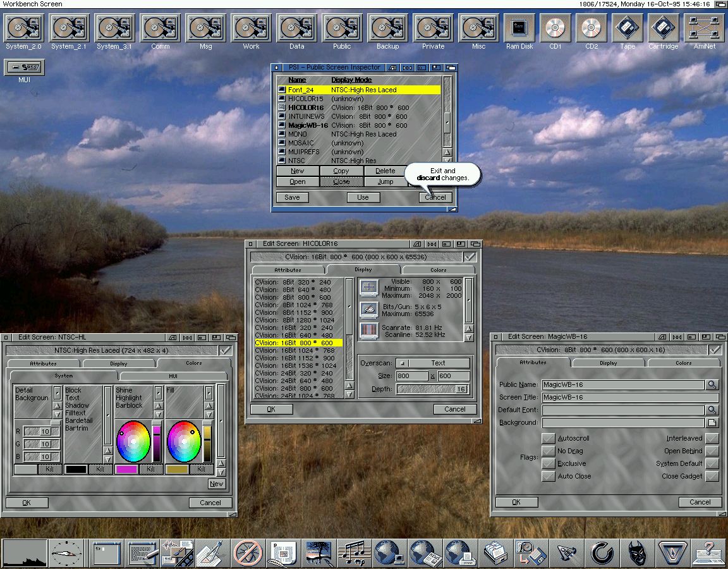This screenshot has width=728, height=569.
Task: Click up arrow under the display mode list
Action: click(349, 386)
